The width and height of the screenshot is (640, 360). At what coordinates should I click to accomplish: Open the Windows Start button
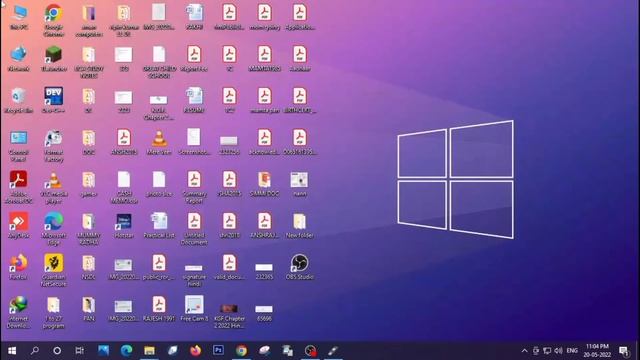click(x=12, y=351)
